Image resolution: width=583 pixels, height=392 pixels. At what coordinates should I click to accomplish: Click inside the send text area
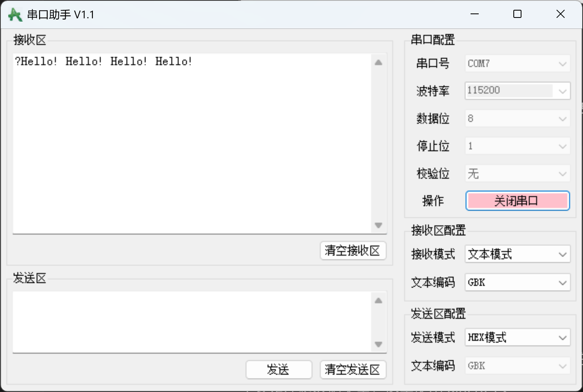click(x=191, y=322)
